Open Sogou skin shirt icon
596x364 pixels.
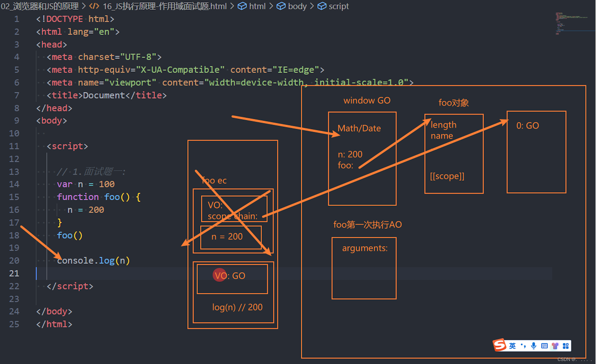click(555, 346)
